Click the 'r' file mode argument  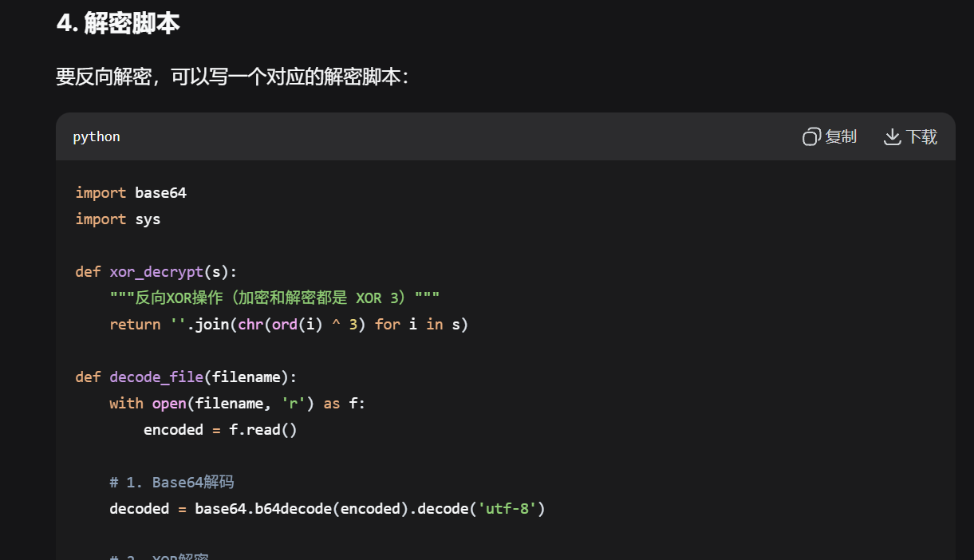pyautogui.click(x=293, y=403)
